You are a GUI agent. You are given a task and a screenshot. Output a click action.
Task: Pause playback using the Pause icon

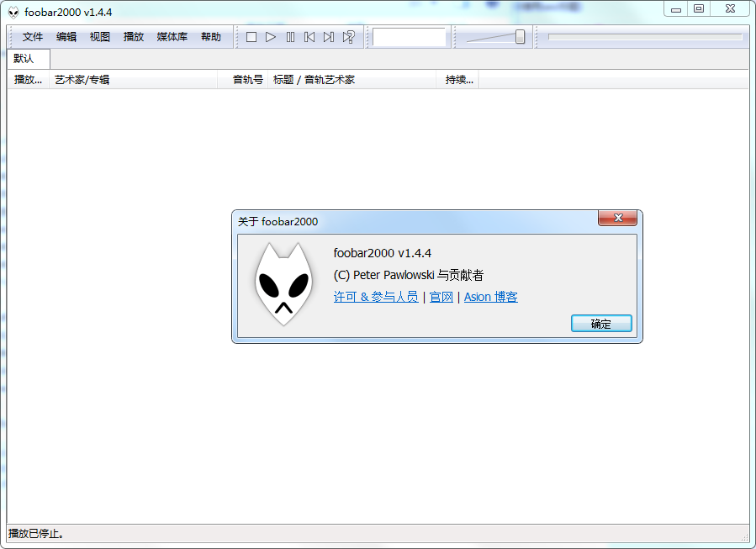(x=290, y=37)
